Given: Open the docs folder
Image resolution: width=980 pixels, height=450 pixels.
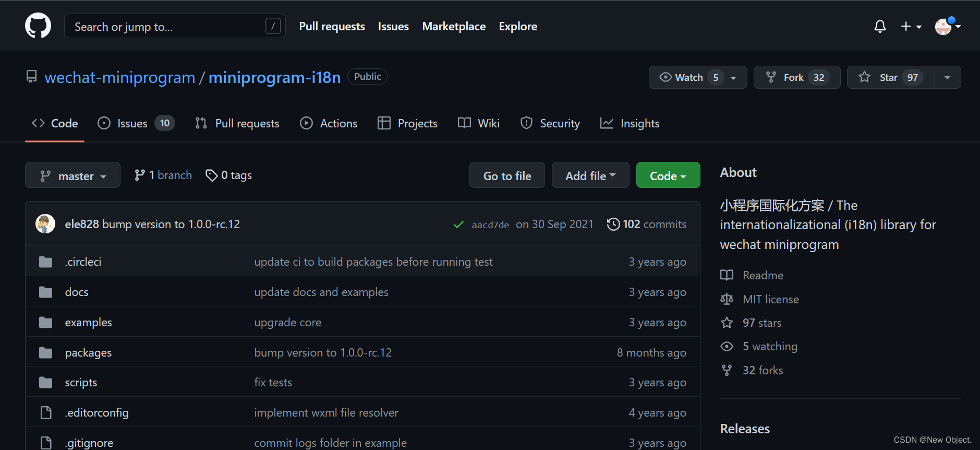Looking at the screenshot, I should (77, 292).
